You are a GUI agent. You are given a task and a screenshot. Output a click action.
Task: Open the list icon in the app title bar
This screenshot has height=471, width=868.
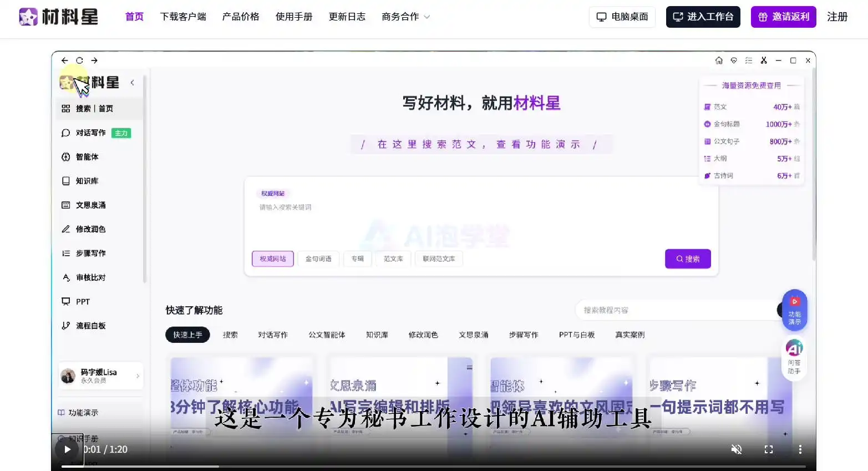[x=749, y=60]
